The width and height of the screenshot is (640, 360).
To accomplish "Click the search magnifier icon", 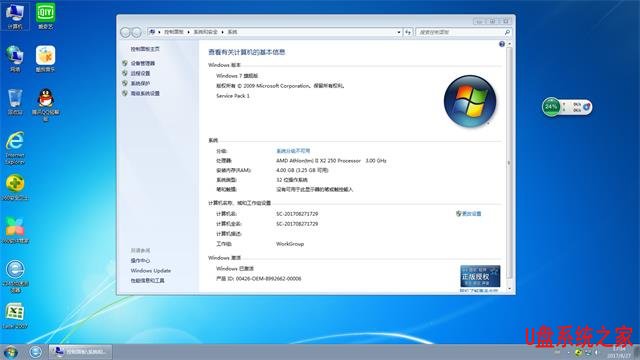I will [507, 32].
